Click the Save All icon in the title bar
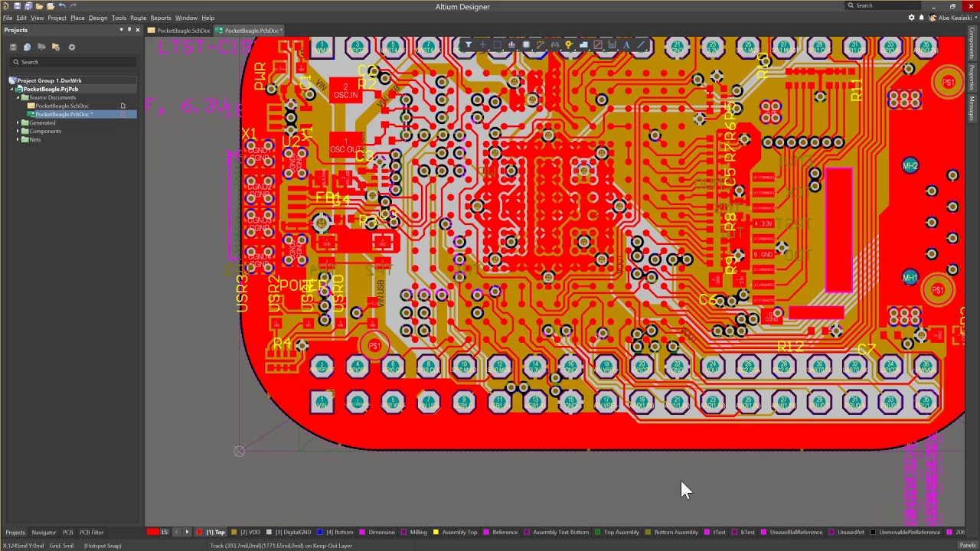The image size is (980, 551). point(29,6)
